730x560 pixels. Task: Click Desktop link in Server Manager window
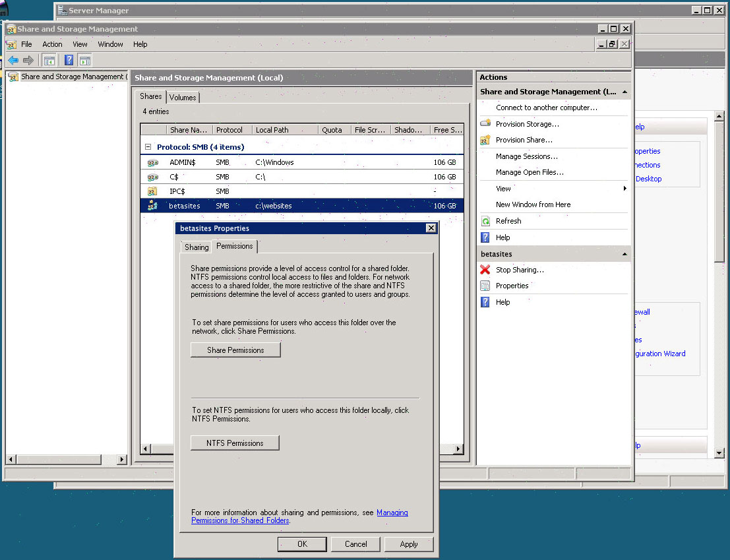(x=648, y=179)
